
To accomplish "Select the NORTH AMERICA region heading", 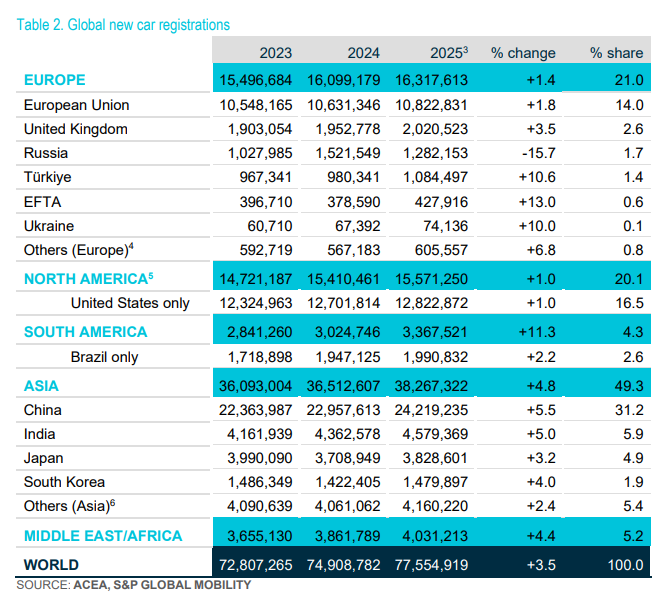I will pos(88,279).
